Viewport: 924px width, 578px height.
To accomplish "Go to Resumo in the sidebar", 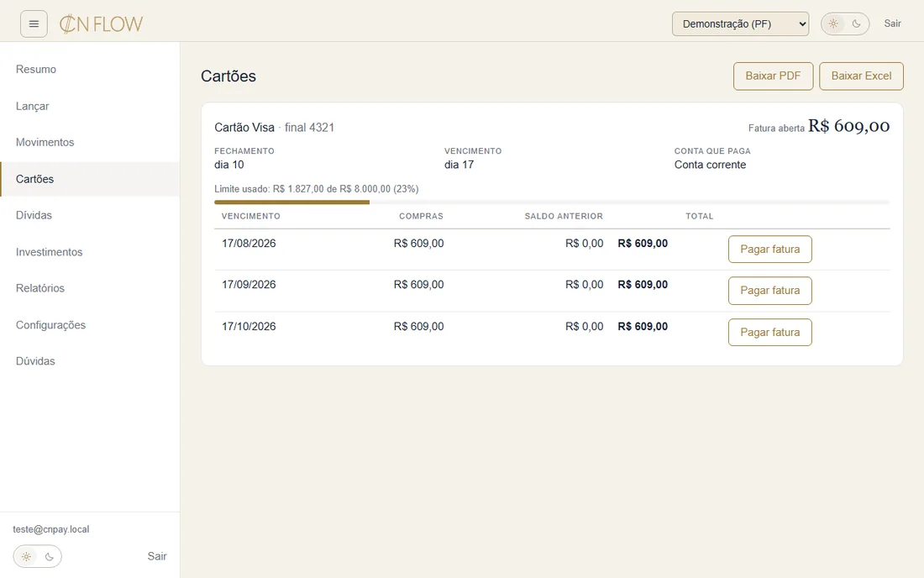I will point(90,70).
